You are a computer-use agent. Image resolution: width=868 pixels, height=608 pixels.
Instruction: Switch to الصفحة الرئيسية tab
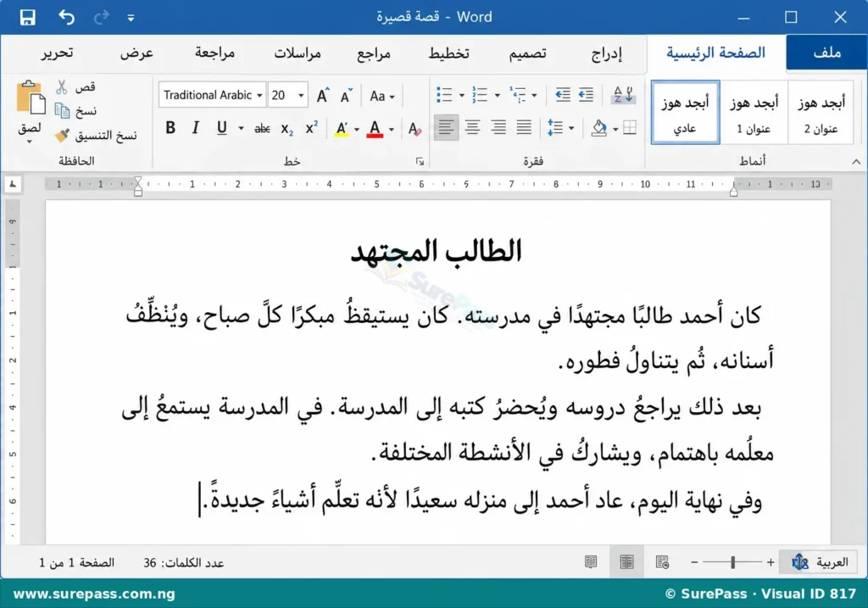pyautogui.click(x=715, y=53)
